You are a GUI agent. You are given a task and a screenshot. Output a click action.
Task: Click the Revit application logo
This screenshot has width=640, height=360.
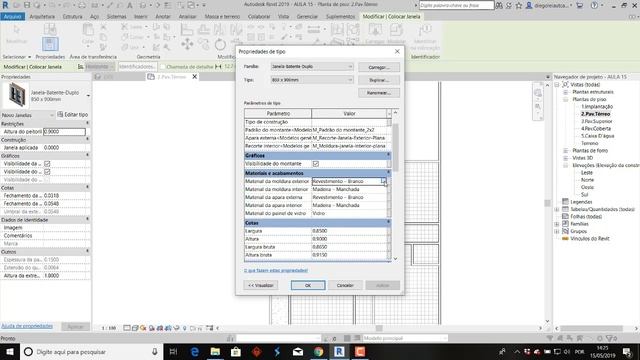tap(5, 5)
